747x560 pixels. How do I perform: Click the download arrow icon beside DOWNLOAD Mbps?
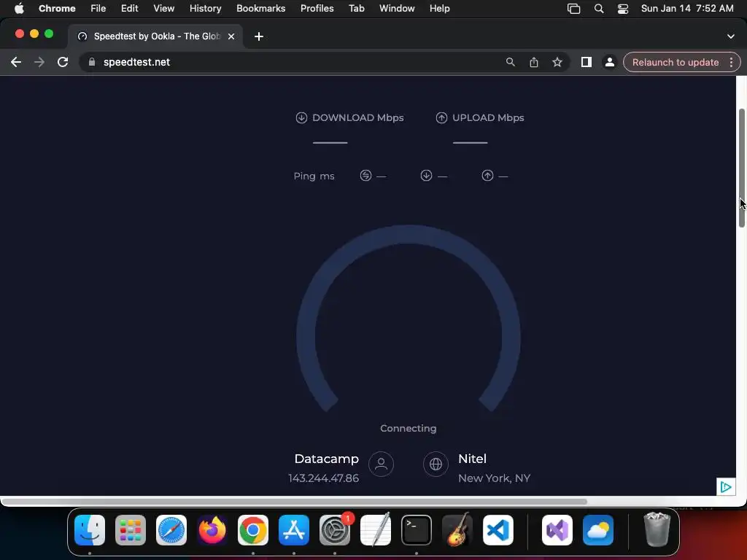(301, 117)
